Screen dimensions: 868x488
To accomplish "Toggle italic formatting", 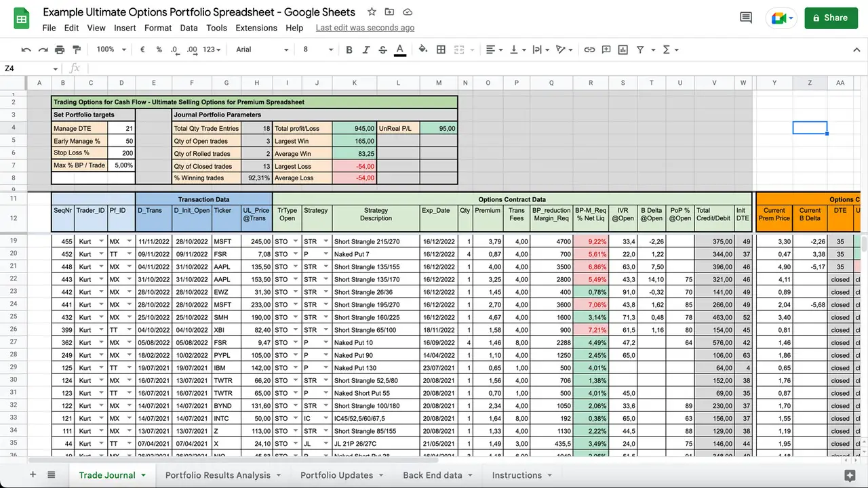I will [366, 49].
